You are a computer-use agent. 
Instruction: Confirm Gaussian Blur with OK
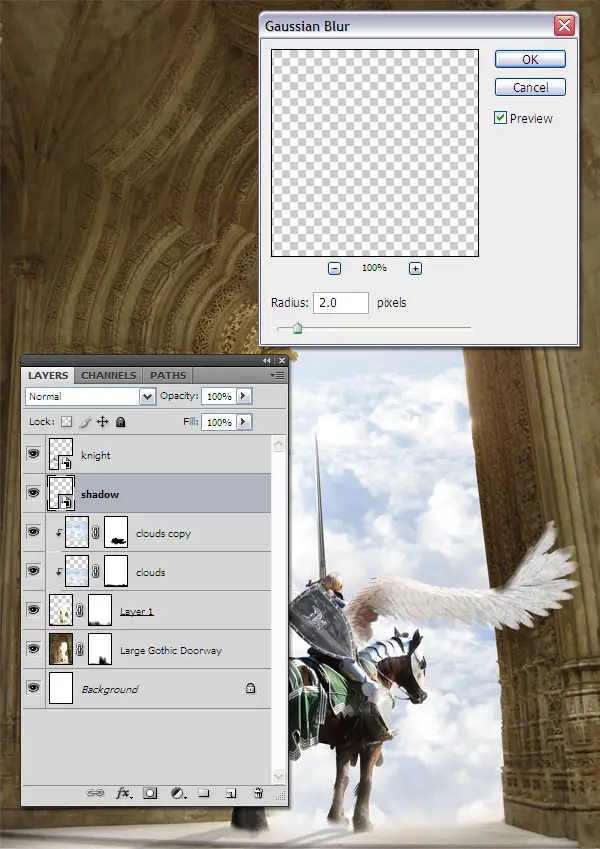[530, 60]
